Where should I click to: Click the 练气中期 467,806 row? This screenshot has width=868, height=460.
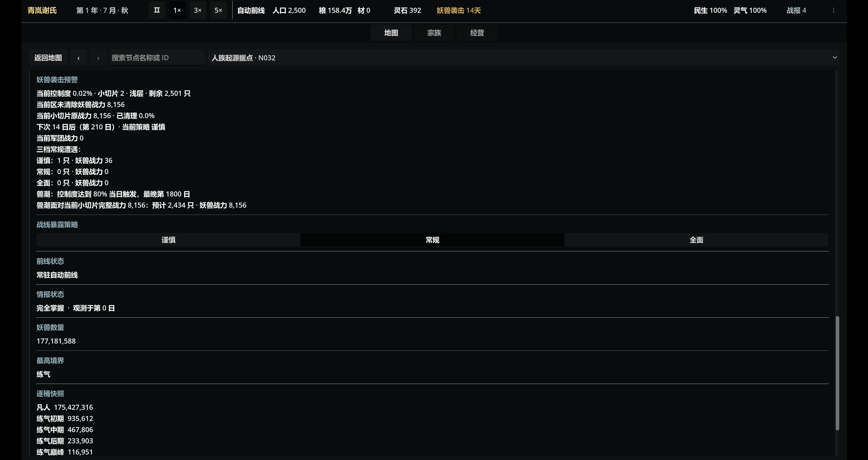(x=65, y=430)
